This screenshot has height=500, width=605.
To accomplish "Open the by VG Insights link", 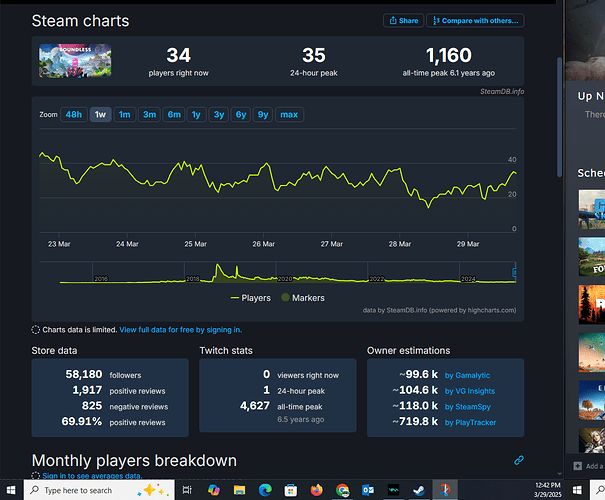I will 470,391.
